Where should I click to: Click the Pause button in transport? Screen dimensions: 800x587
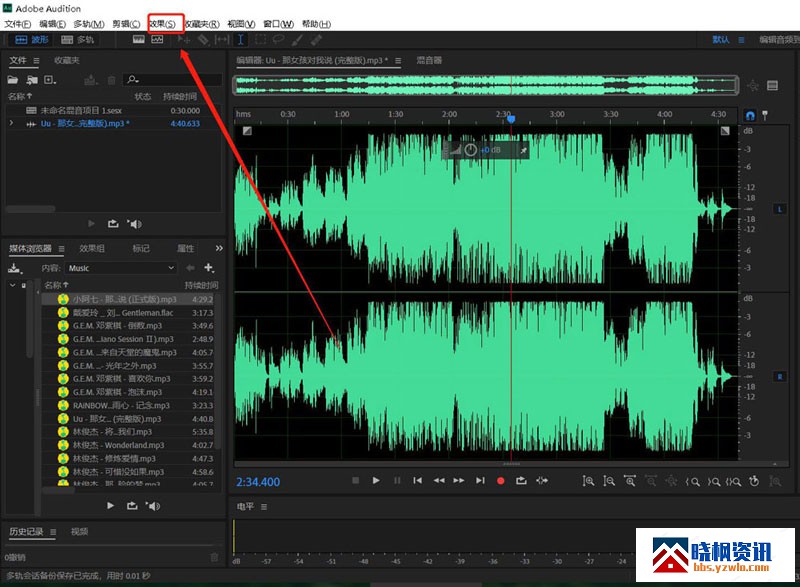[x=397, y=480]
